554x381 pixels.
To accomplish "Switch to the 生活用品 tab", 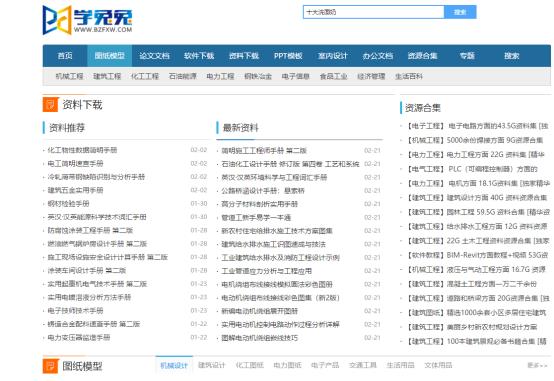I will point(400,365).
